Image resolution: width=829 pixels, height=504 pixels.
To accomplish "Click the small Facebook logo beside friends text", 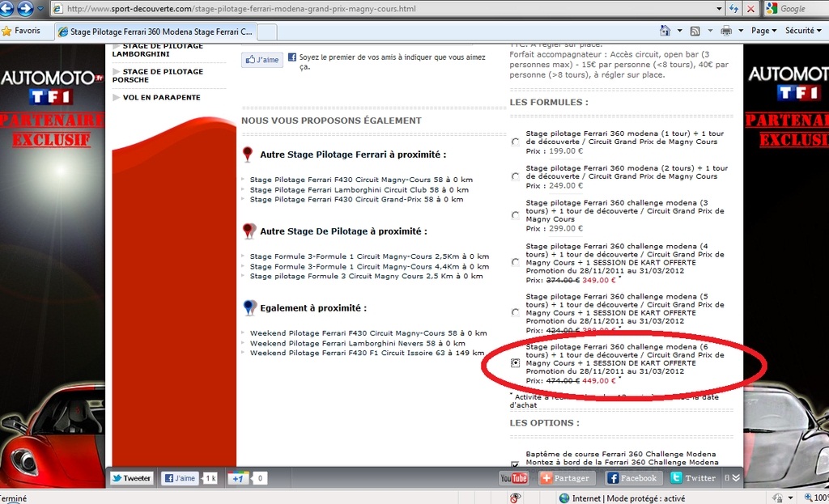I will coord(291,57).
